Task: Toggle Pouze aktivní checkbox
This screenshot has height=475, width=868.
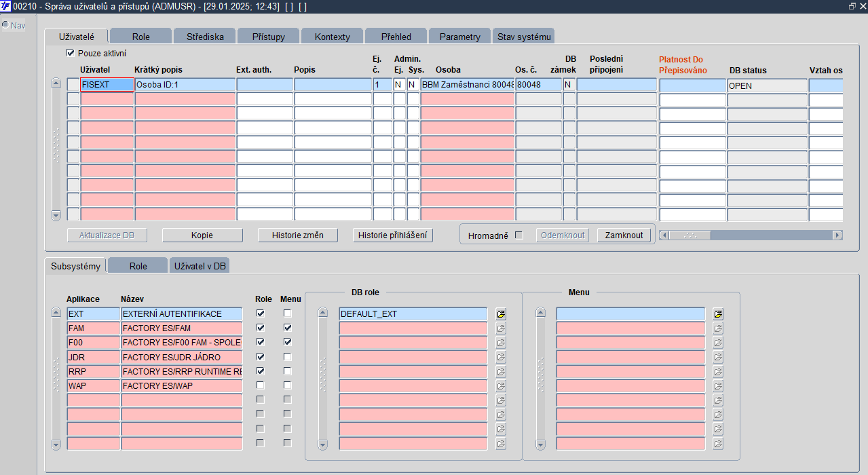Action: pyautogui.click(x=70, y=52)
